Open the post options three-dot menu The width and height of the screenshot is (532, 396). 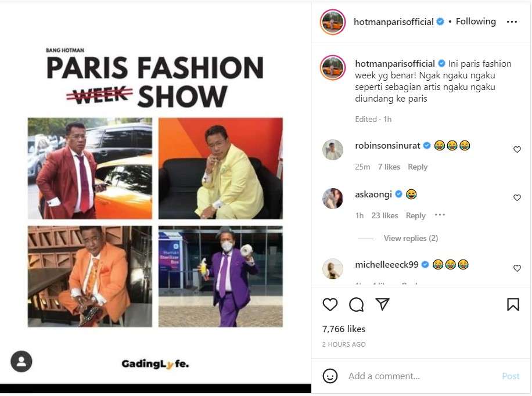(x=512, y=21)
